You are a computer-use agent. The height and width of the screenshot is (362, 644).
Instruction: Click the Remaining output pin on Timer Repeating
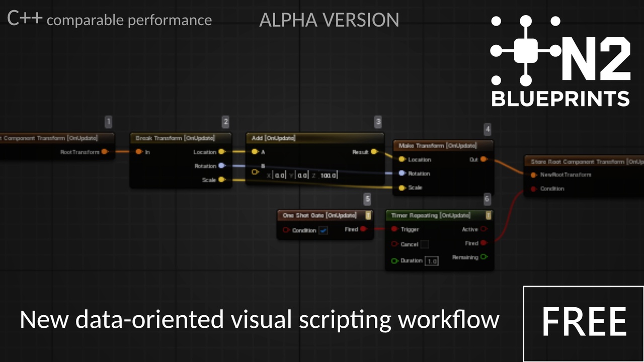(x=484, y=257)
